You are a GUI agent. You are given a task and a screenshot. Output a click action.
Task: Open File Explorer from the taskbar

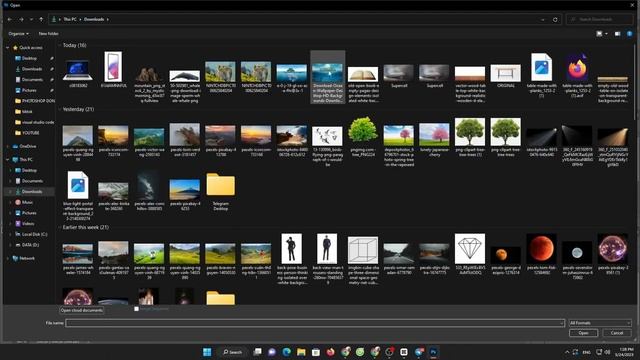tap(301, 352)
